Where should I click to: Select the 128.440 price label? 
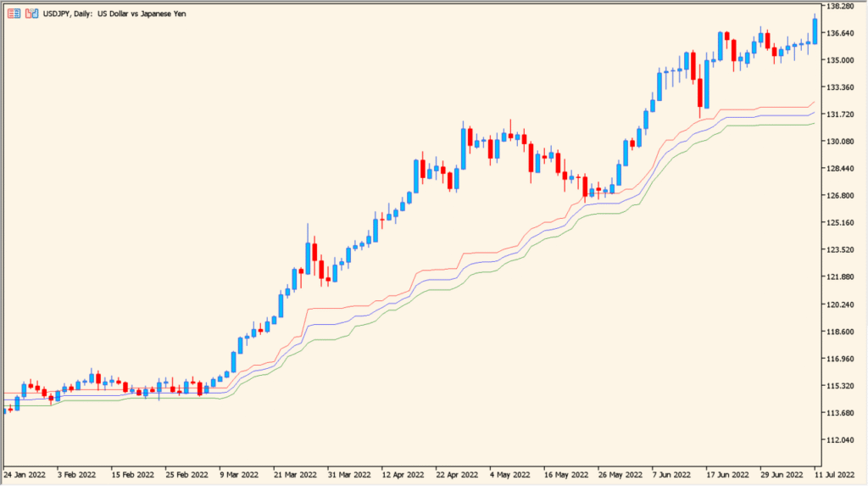tap(840, 169)
